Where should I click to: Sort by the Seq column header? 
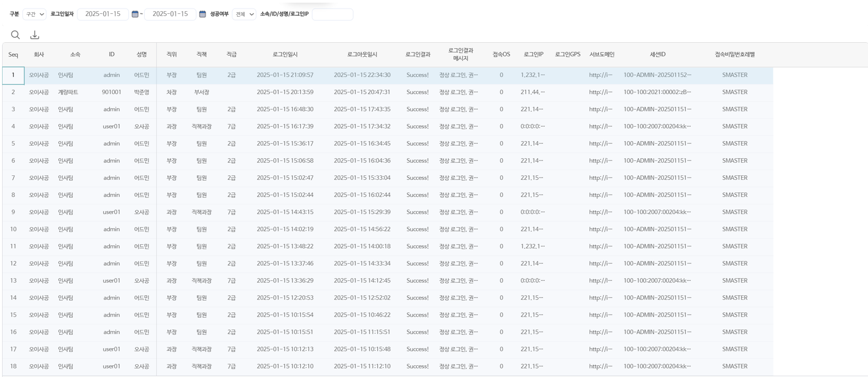(x=13, y=55)
